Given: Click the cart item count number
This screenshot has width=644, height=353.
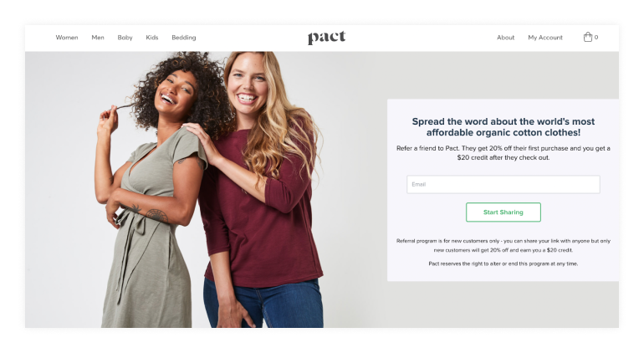Looking at the screenshot, I should [596, 38].
